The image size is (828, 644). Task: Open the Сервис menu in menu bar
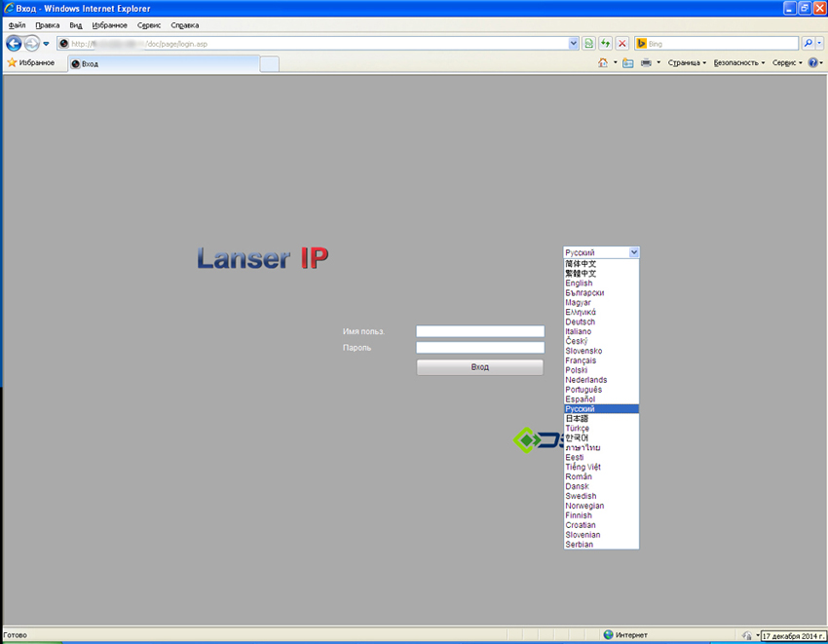(x=149, y=24)
